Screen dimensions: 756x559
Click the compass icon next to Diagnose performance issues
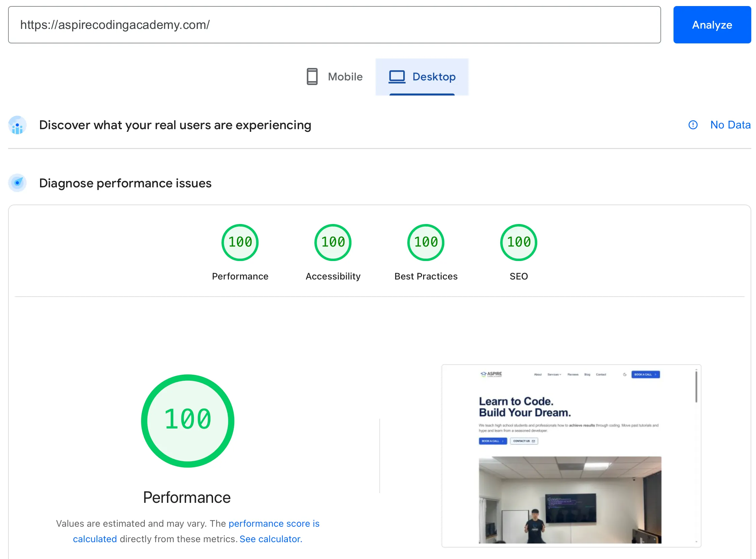[17, 183]
